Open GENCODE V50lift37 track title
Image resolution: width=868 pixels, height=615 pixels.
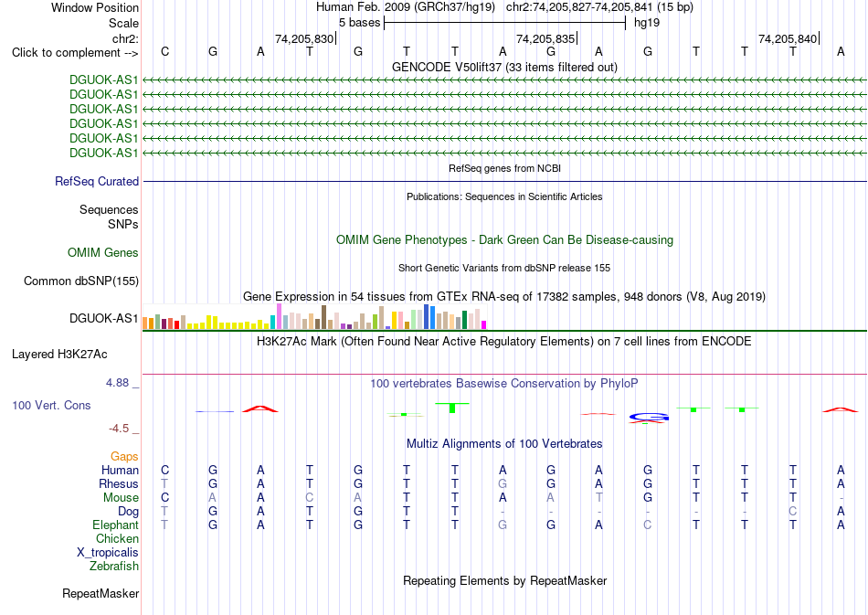pos(504,67)
